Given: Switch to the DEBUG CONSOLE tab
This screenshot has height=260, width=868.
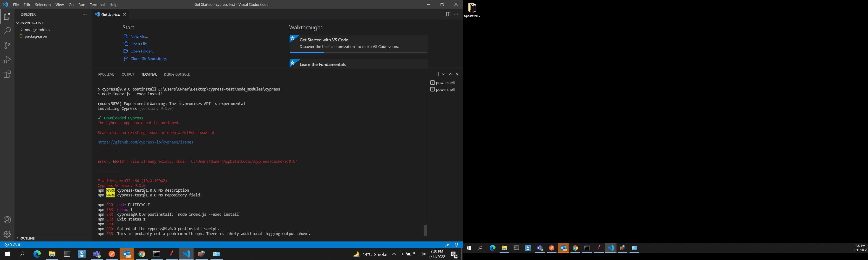Looking at the screenshot, I should point(177,74).
